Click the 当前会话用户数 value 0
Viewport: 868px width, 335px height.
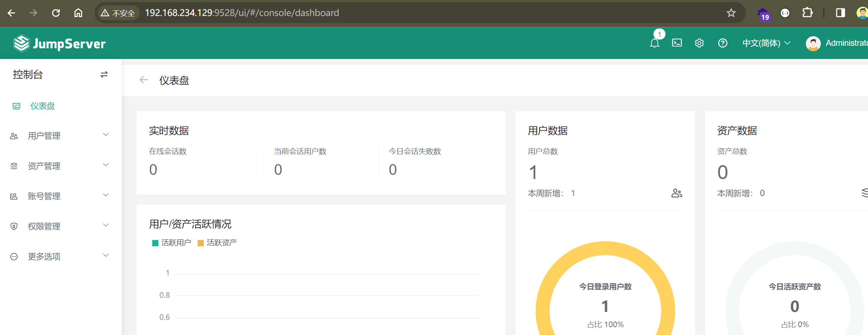(x=278, y=169)
